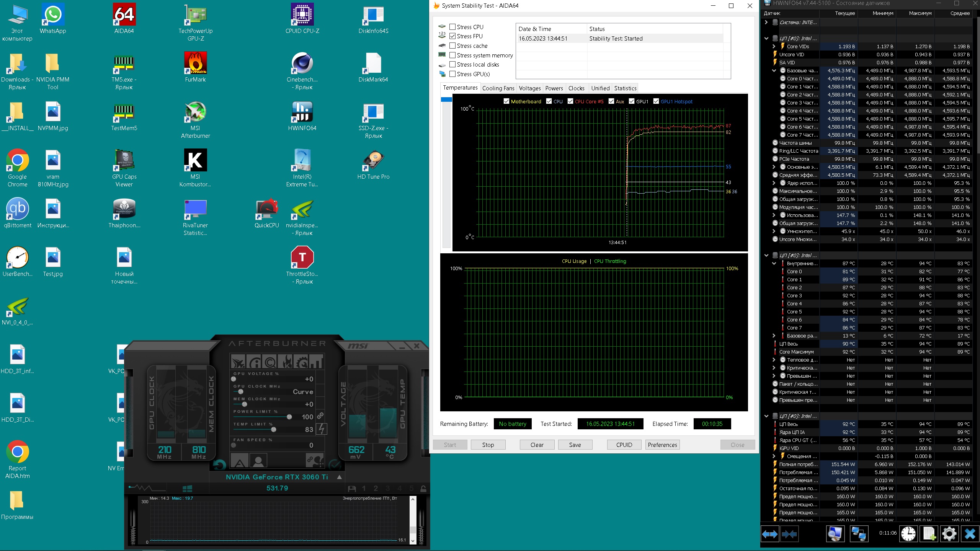This screenshot has height=551, width=980.
Task: Open the Afterburner airplane (MSI gaming app) icon
Action: pyautogui.click(x=238, y=361)
